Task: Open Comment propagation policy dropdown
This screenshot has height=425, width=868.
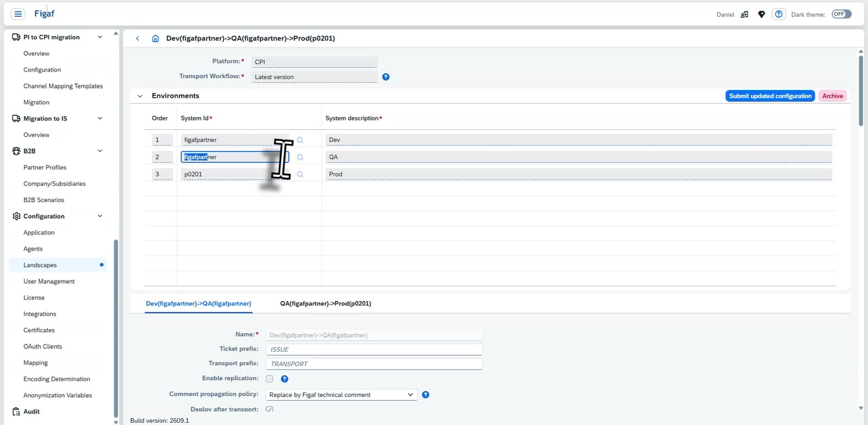Action: tap(341, 395)
